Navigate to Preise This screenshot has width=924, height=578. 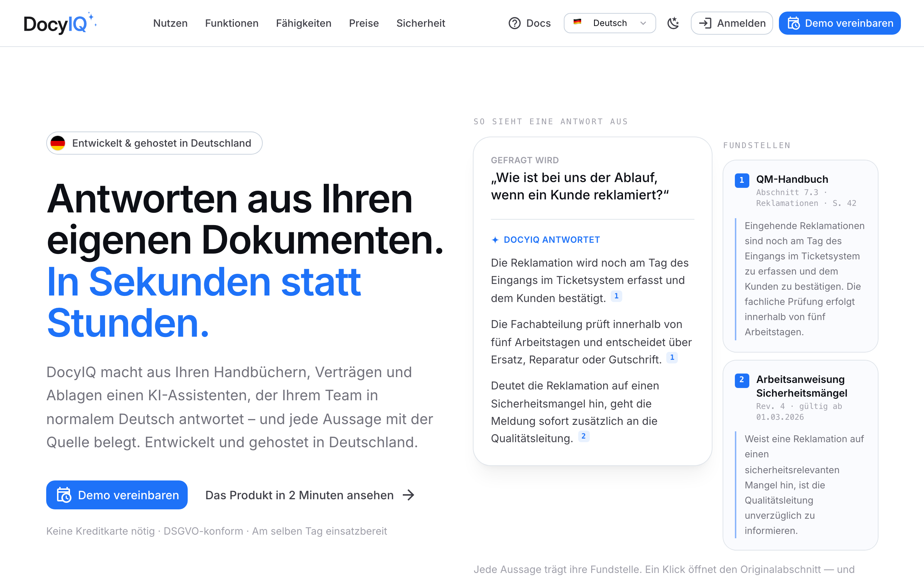click(364, 23)
